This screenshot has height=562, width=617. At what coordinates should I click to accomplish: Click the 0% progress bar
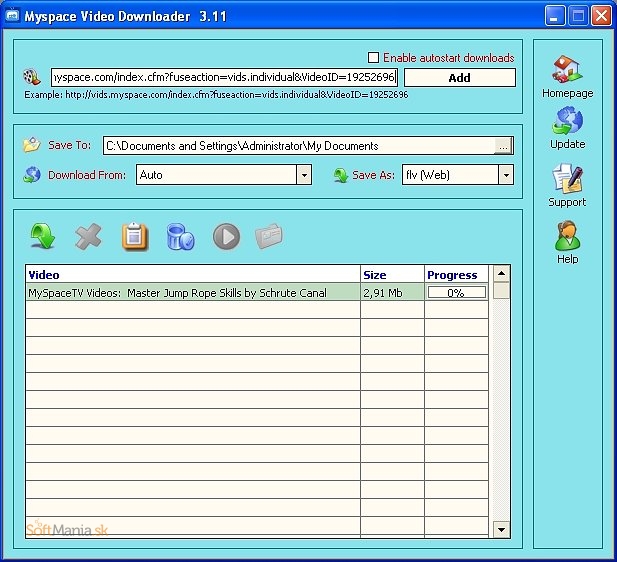(456, 292)
